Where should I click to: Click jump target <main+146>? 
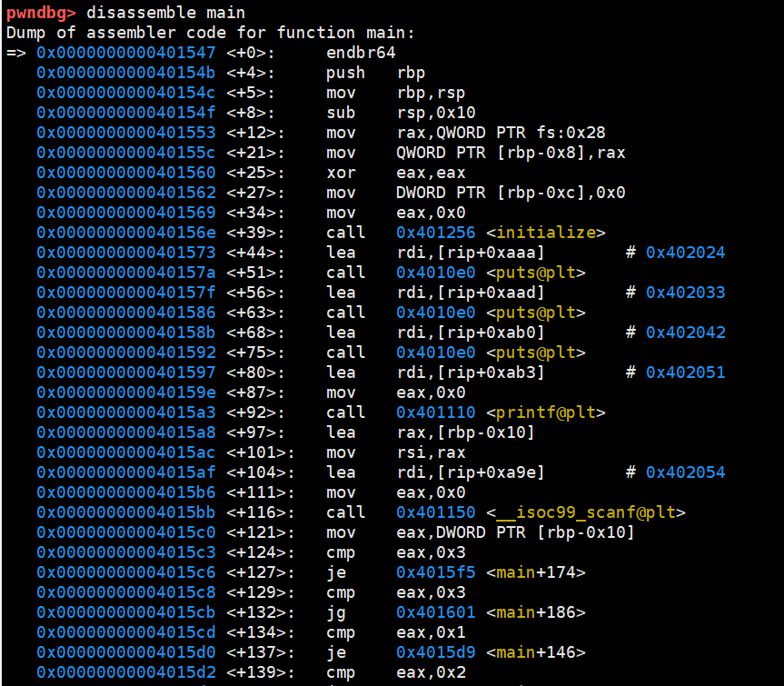pyautogui.click(x=535, y=652)
